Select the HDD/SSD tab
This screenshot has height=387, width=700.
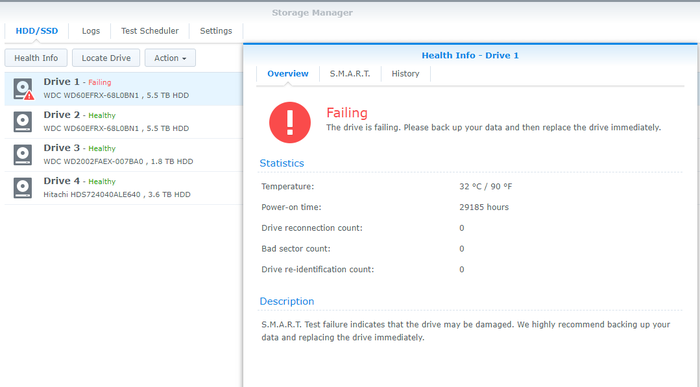tap(37, 31)
